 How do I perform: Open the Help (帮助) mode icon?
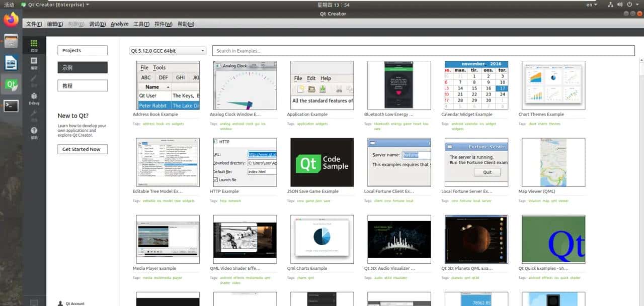coord(34,133)
